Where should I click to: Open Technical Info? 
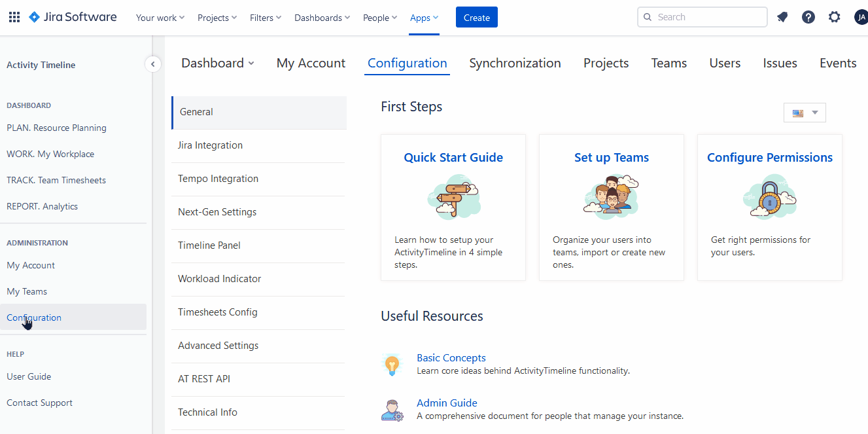pos(259,412)
